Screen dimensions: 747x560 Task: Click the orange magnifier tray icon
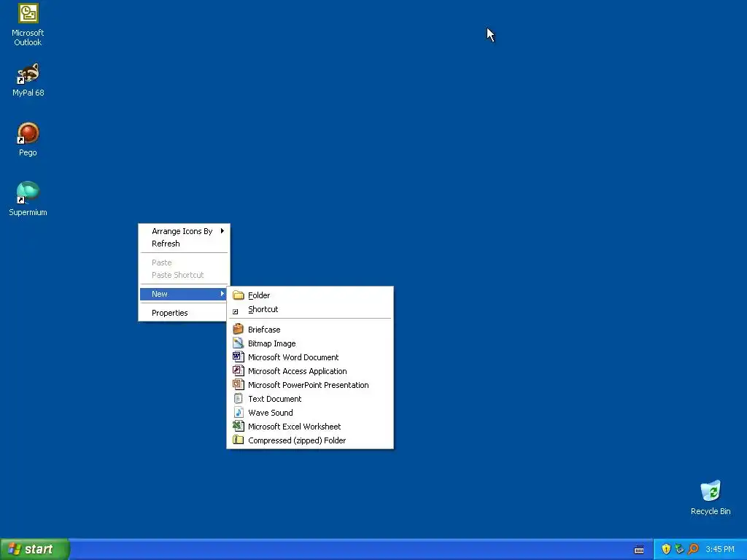click(x=693, y=549)
